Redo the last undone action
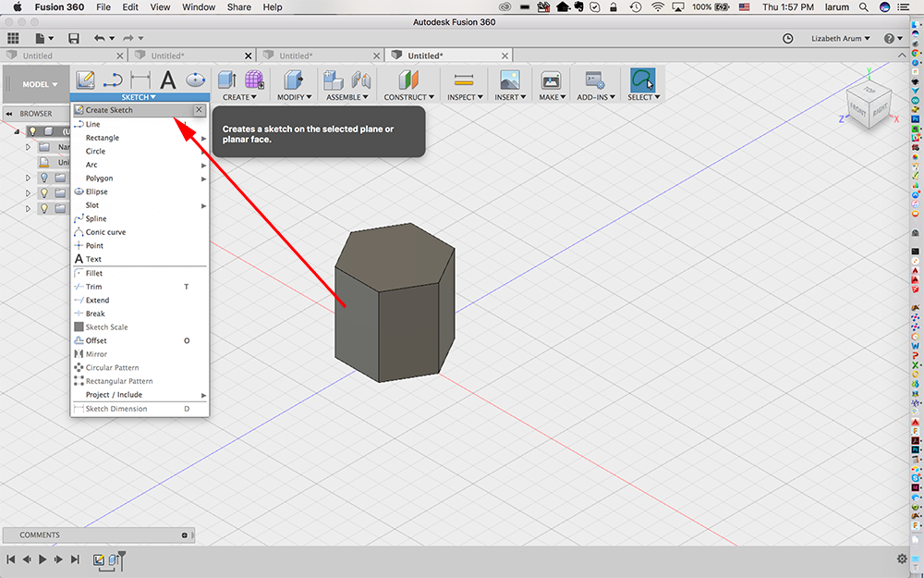 point(128,38)
